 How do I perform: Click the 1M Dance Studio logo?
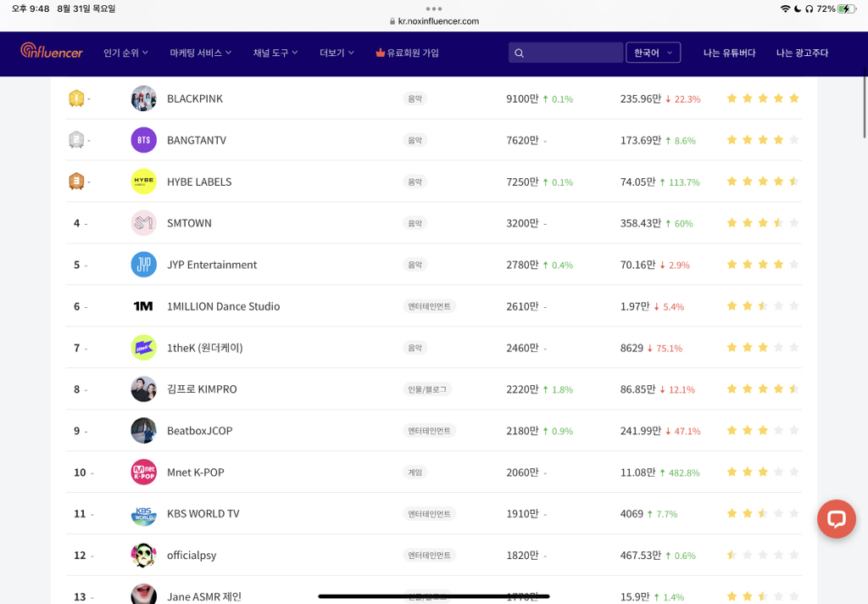coord(143,306)
